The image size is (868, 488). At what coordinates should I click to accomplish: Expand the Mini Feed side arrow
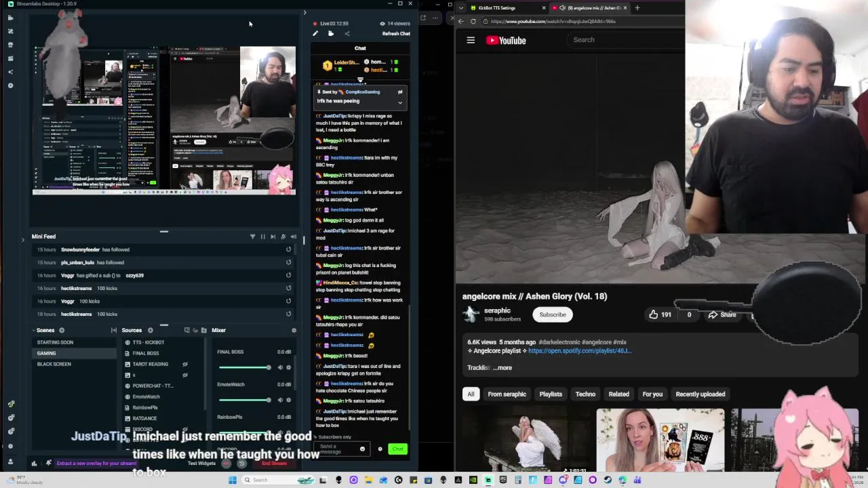point(22,239)
